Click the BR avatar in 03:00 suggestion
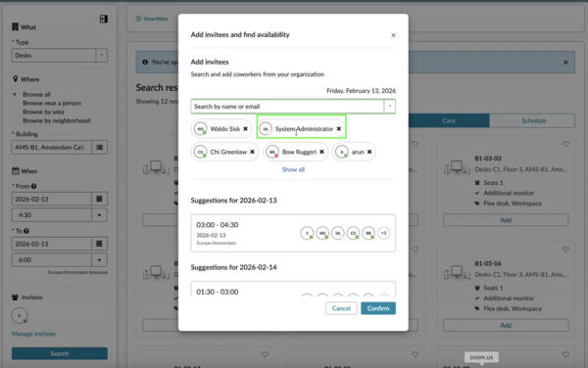 click(x=368, y=233)
